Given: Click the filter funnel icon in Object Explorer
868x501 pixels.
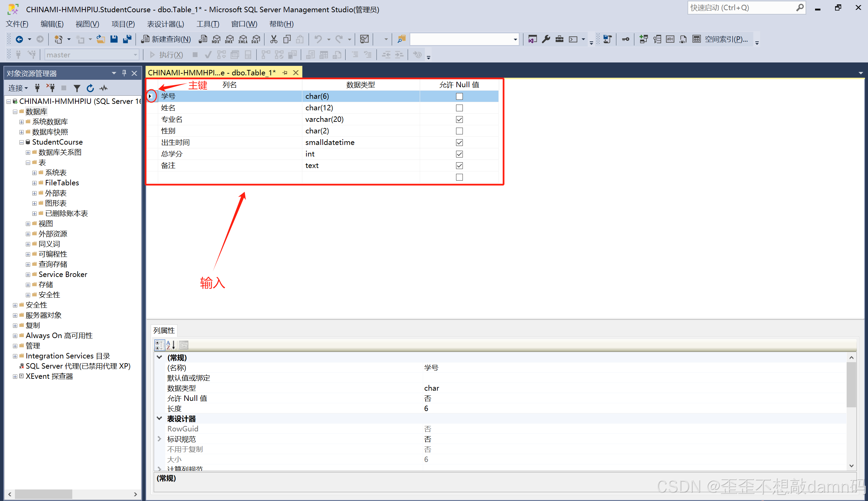Looking at the screenshot, I should click(77, 89).
